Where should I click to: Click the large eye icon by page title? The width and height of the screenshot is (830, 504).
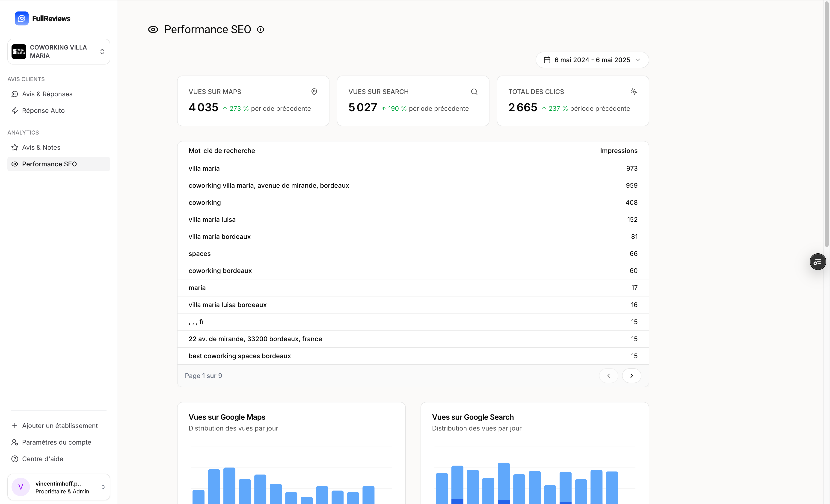click(153, 30)
